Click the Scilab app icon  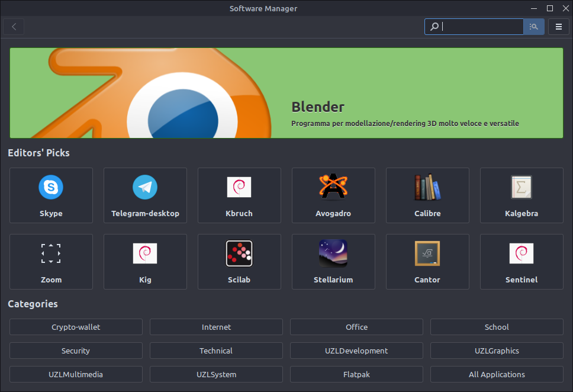pos(239,253)
